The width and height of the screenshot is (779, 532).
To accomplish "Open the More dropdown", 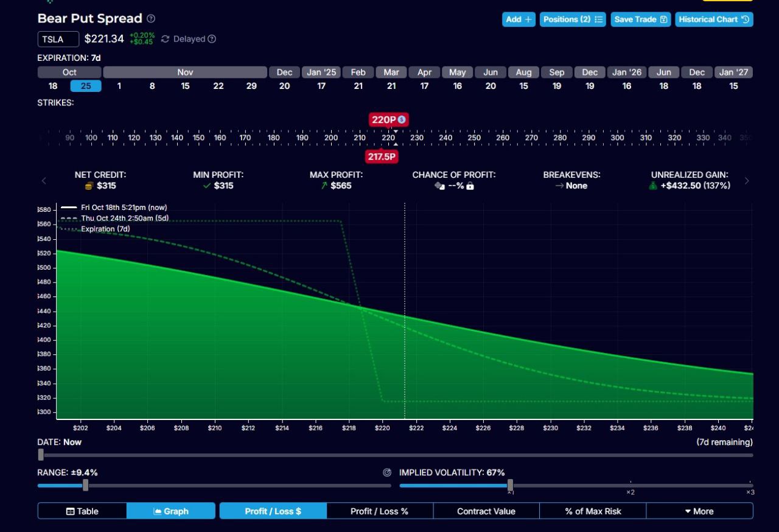I will click(699, 511).
